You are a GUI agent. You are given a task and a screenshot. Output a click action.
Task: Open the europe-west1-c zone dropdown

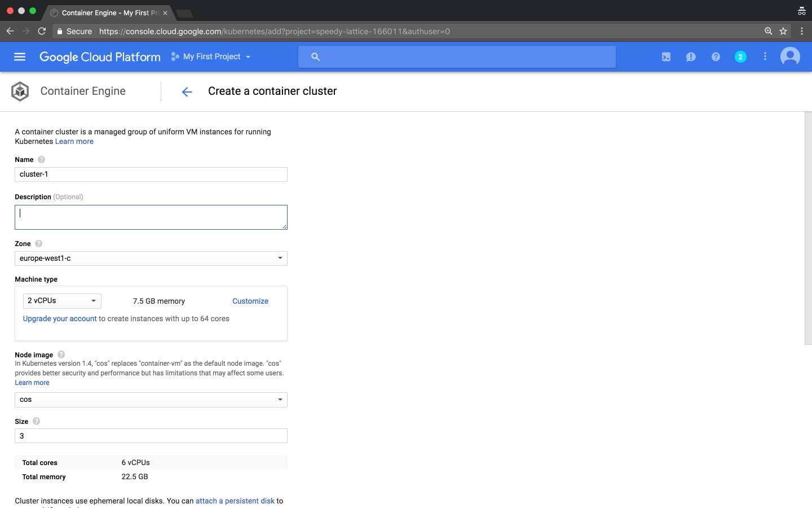coord(151,259)
